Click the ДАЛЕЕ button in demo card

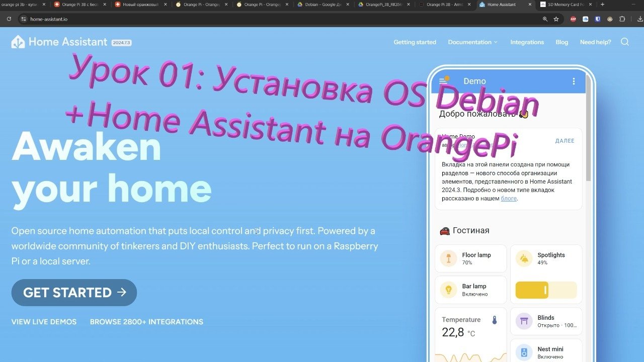565,141
